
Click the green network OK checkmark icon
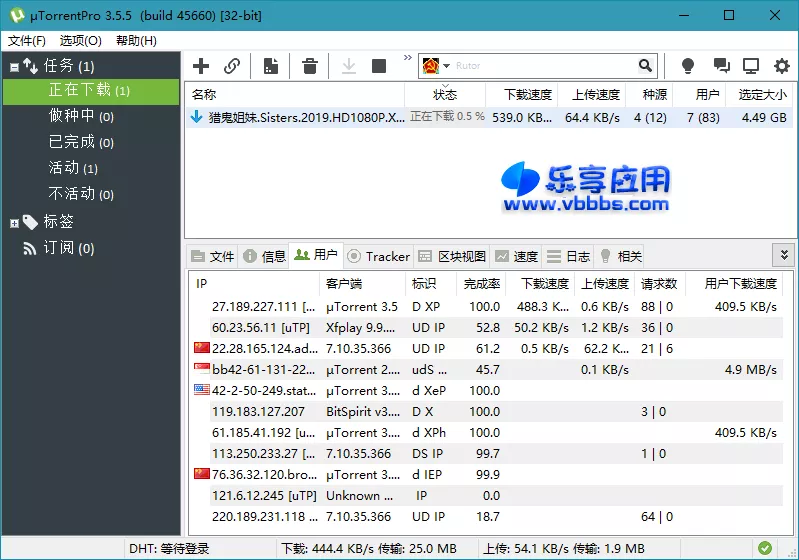[x=764, y=548]
